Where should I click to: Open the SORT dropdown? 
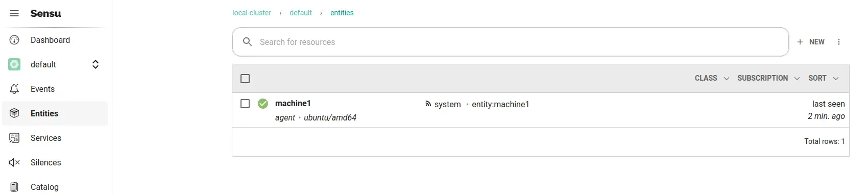pos(823,78)
